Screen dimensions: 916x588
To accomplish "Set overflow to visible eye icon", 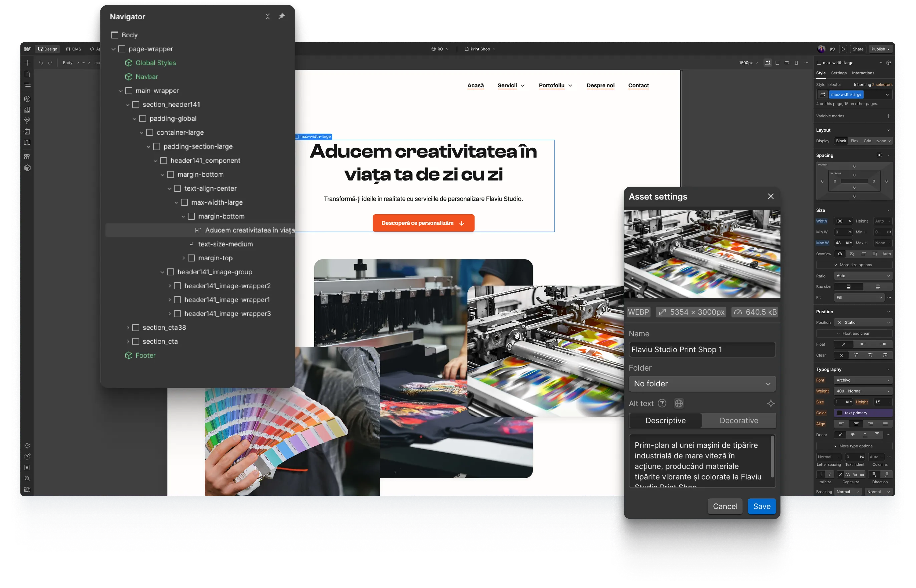I will 840,254.
